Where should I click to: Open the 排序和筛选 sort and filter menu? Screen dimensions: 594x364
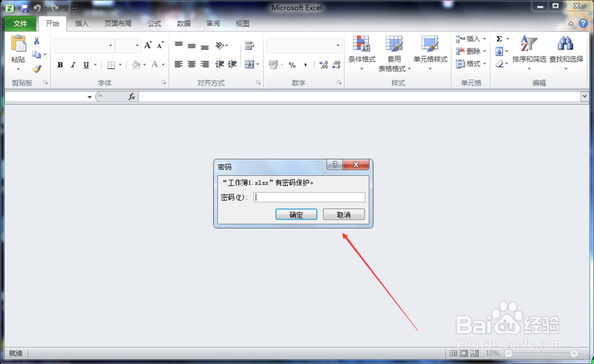pos(529,53)
